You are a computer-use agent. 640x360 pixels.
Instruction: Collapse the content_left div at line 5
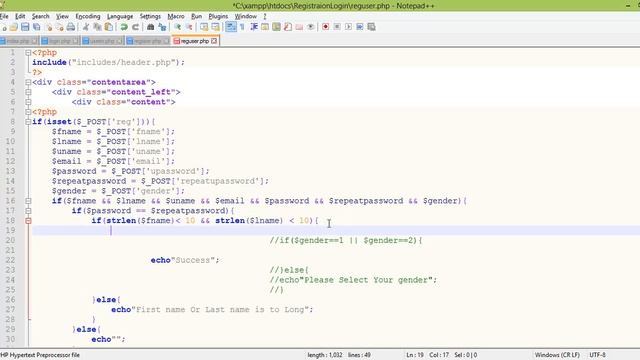(x=28, y=92)
